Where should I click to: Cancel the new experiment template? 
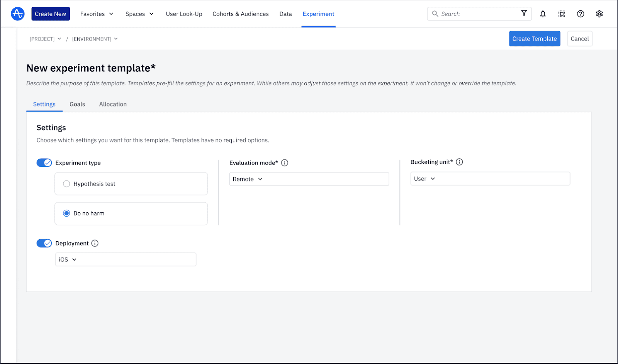point(579,39)
